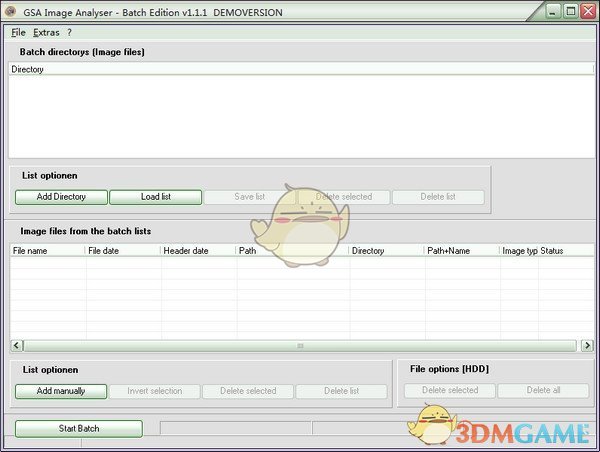
Task: Click the disabled Save list button
Action: [x=249, y=197]
